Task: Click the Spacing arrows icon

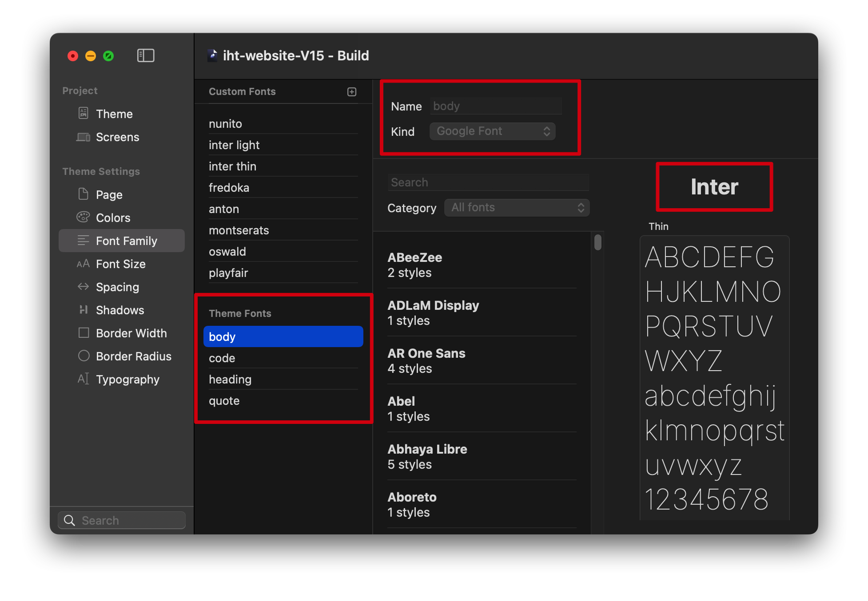Action: click(83, 287)
